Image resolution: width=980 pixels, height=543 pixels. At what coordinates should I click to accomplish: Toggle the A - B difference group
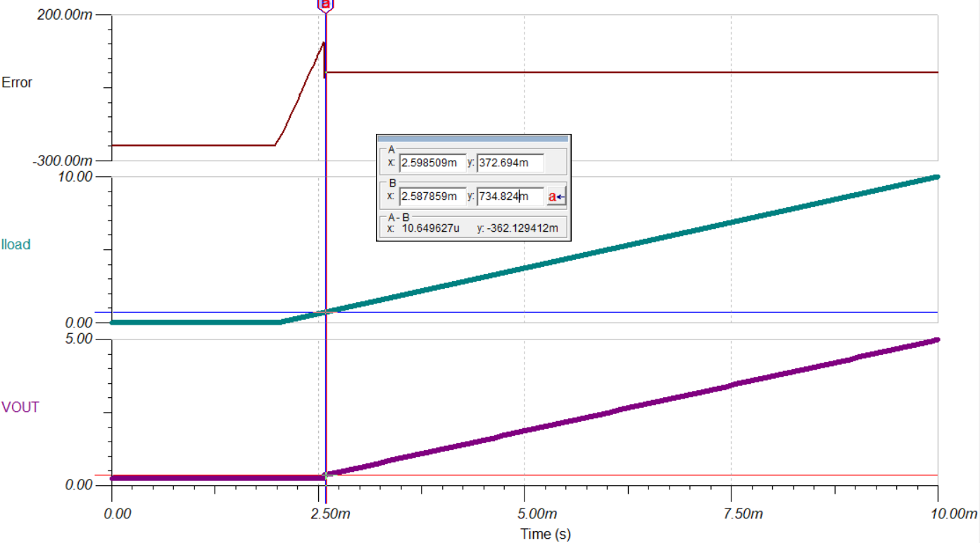397,217
